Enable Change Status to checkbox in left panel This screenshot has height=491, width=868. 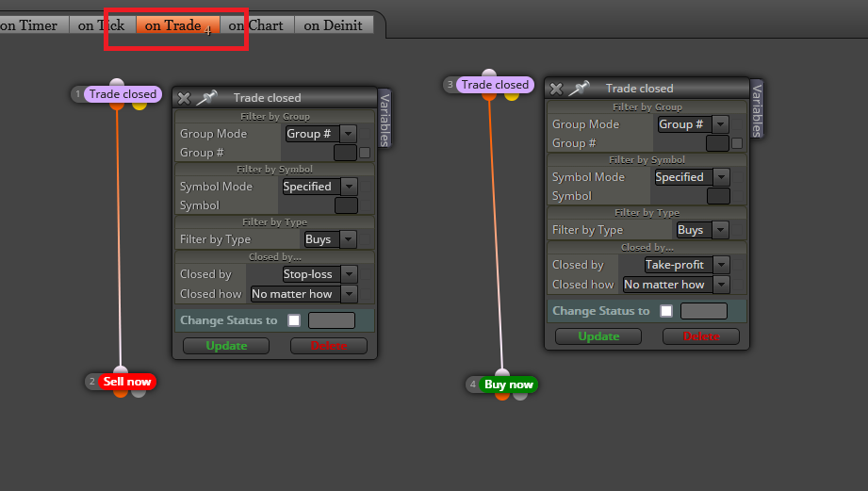click(294, 320)
